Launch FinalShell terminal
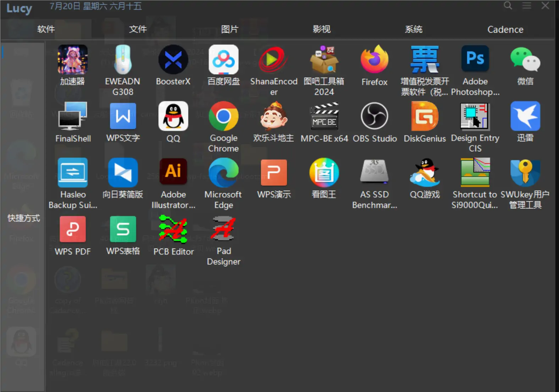This screenshot has width=559, height=392. click(x=73, y=116)
